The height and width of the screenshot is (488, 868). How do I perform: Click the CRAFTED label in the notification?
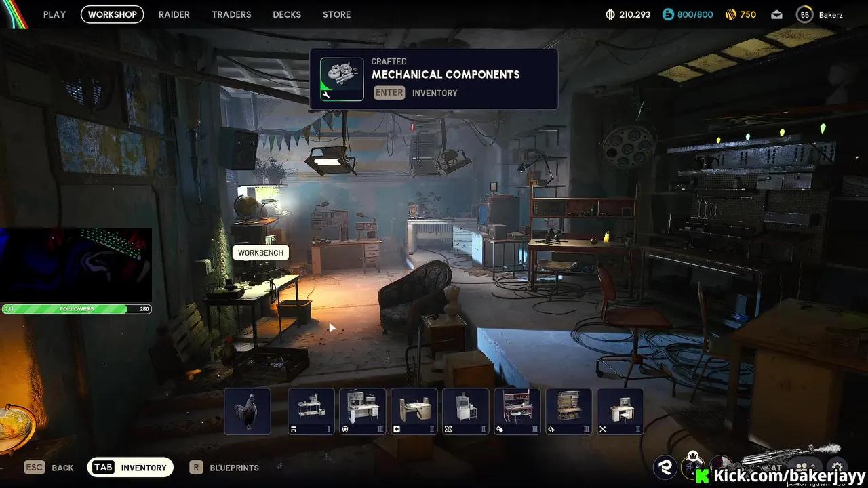[x=389, y=62]
